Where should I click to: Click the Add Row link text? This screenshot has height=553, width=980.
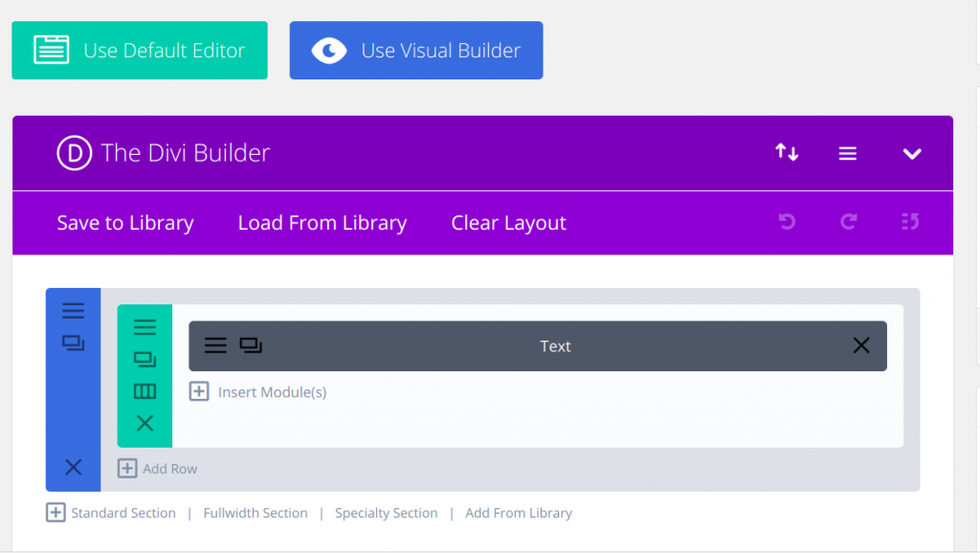pos(169,469)
